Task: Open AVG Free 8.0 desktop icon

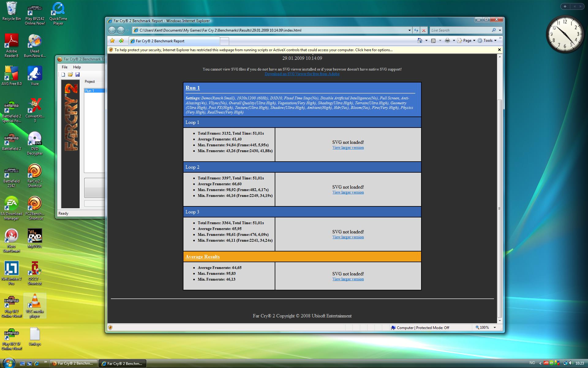Action: pyautogui.click(x=12, y=76)
